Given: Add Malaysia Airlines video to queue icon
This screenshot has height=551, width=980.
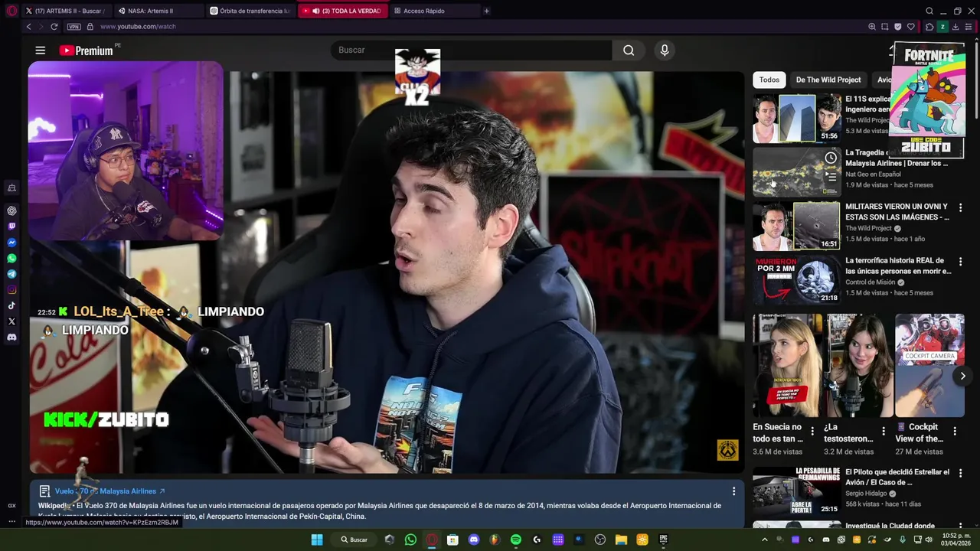Looking at the screenshot, I should 831,177.
